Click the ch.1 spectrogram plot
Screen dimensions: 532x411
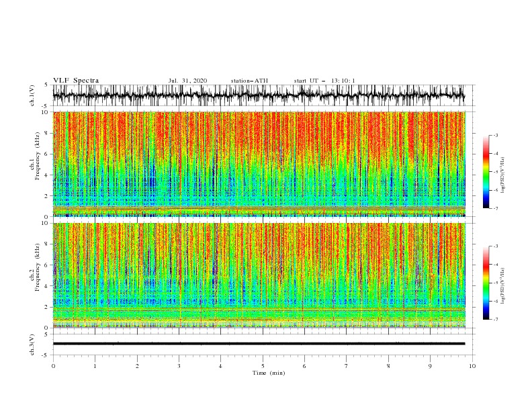click(259, 164)
